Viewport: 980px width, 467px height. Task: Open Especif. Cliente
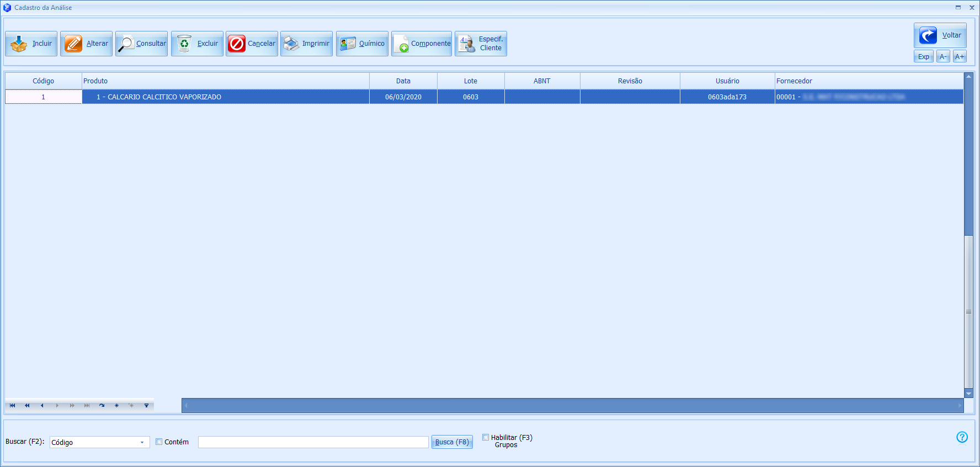[x=481, y=44]
